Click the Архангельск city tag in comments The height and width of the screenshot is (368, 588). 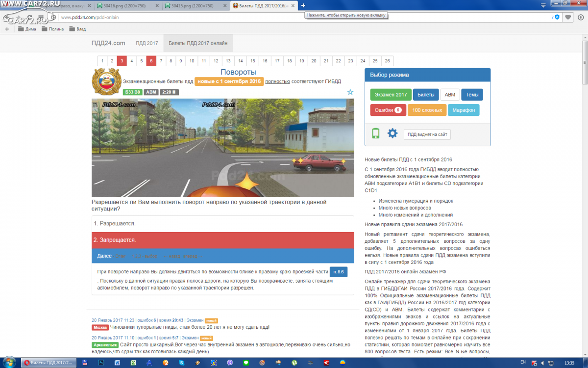tap(104, 345)
